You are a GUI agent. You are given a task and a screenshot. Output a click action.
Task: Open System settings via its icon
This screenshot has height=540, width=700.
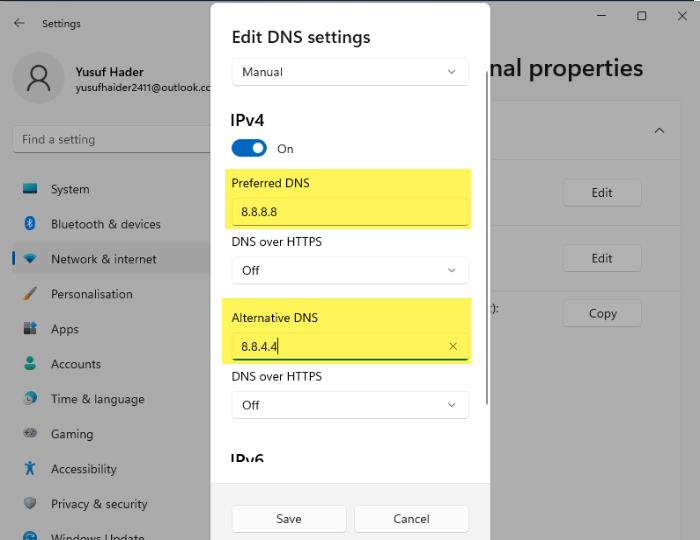click(x=30, y=189)
